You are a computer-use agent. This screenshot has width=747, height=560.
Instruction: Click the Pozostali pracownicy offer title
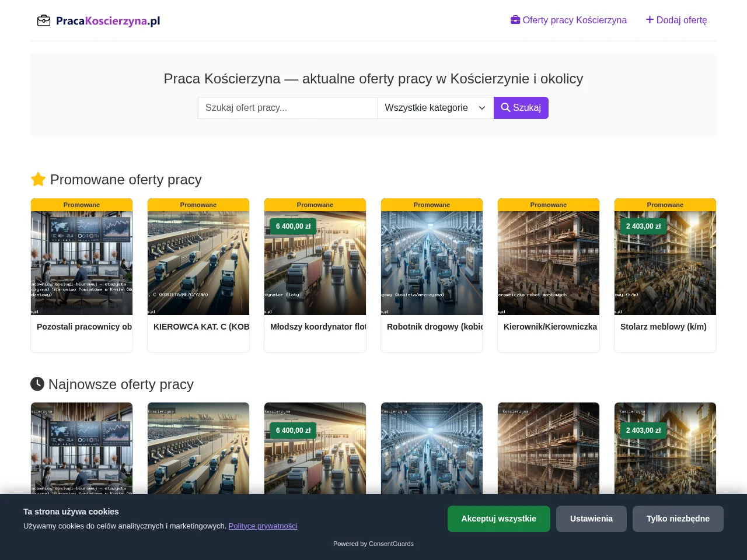pyautogui.click(x=85, y=327)
